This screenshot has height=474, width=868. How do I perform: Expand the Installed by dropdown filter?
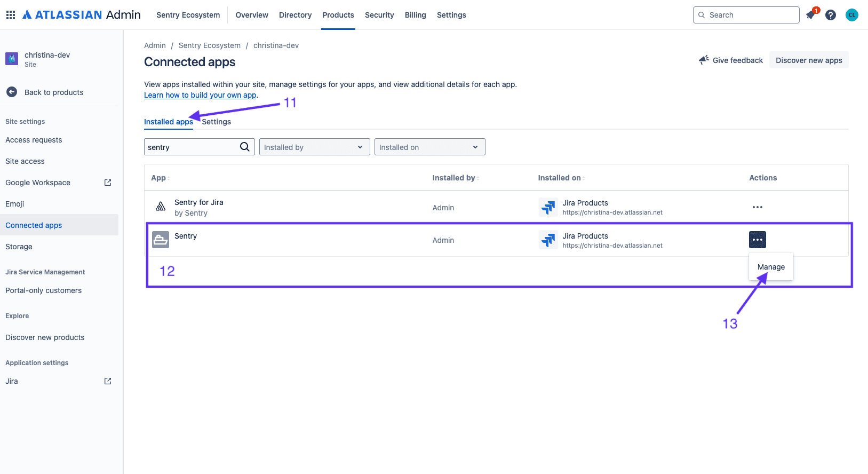click(x=314, y=147)
